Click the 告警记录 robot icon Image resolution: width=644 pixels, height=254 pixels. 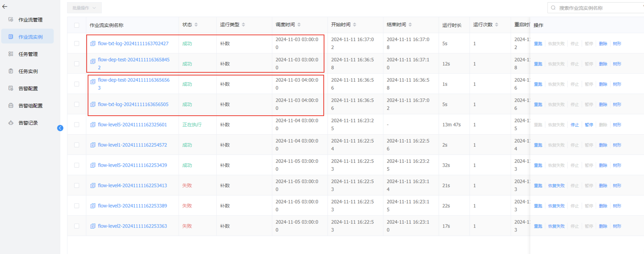pyautogui.click(x=11, y=123)
